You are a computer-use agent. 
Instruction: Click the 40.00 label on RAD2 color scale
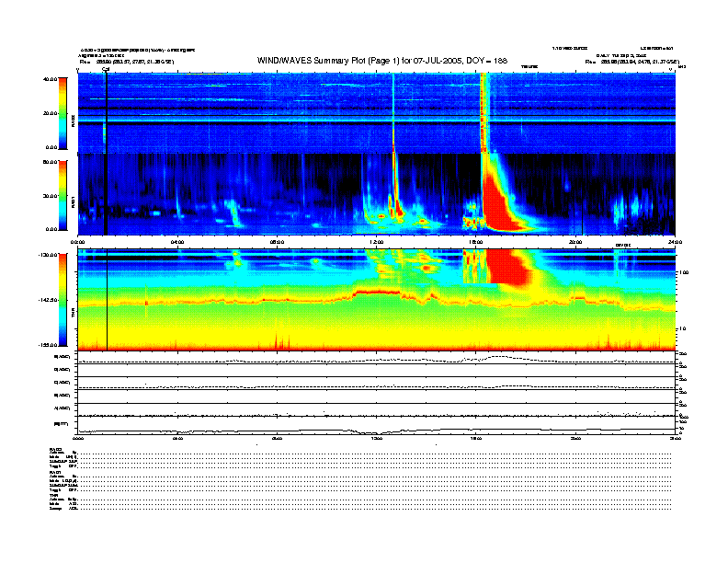(x=50, y=79)
